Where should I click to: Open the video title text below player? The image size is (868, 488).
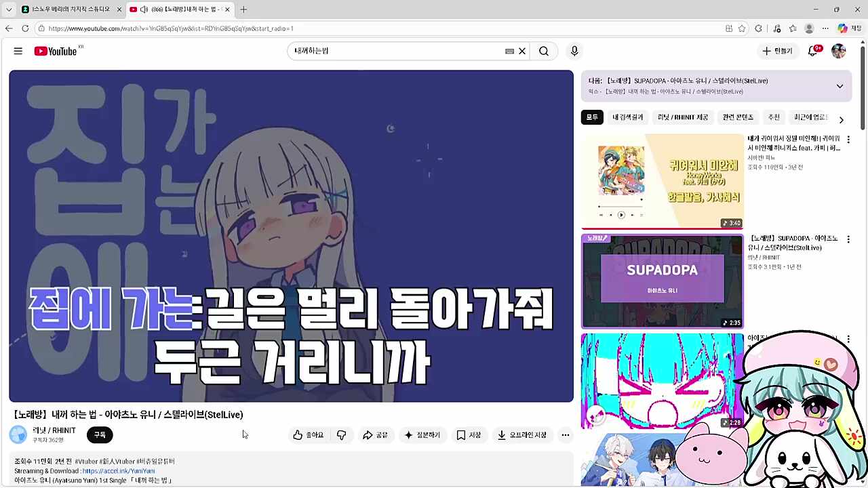[x=127, y=415]
